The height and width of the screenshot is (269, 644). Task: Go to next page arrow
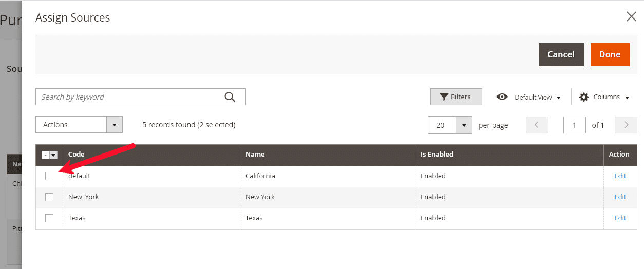coord(626,125)
